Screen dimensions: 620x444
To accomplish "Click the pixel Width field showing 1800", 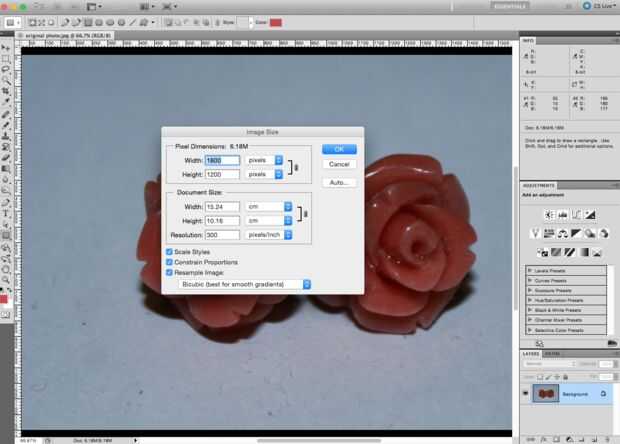I will point(222,160).
